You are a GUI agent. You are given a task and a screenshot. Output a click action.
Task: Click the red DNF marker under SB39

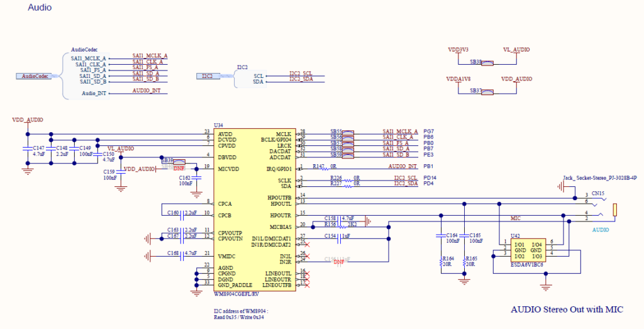tap(179, 169)
